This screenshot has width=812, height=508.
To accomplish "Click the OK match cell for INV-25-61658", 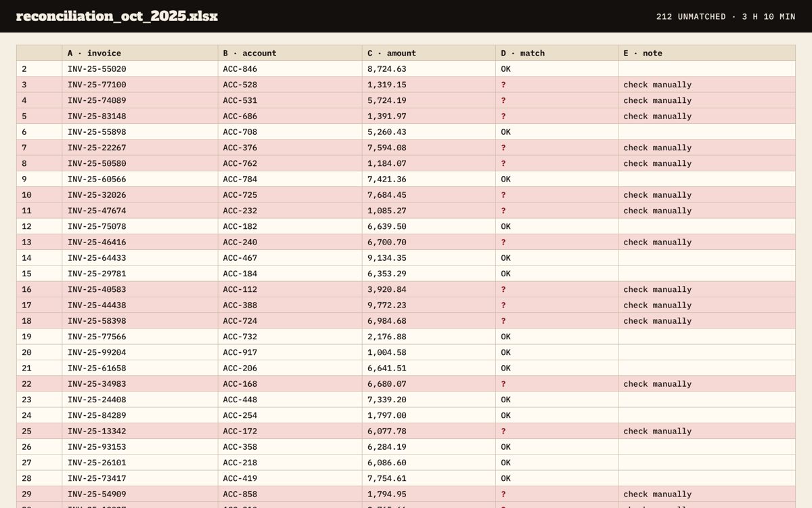I will tap(557, 368).
